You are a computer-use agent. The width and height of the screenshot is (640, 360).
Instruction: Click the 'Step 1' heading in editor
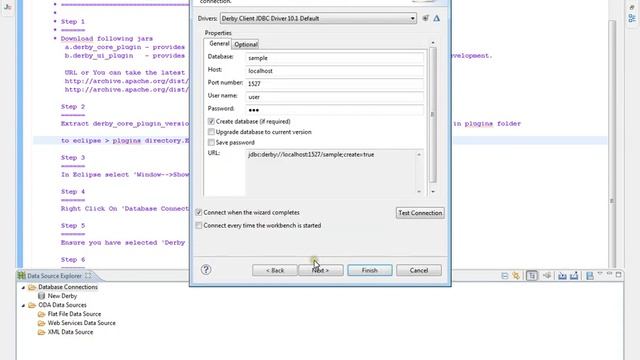pyautogui.click(x=73, y=22)
